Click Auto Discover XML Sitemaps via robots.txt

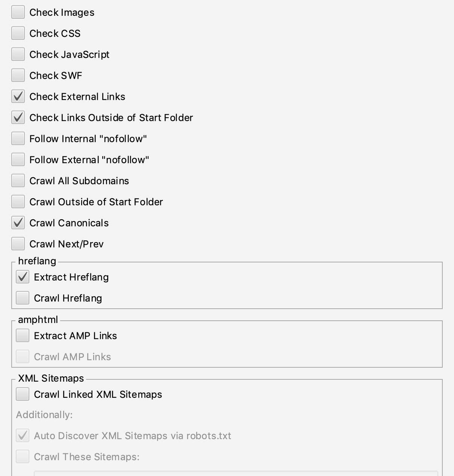[23, 436]
